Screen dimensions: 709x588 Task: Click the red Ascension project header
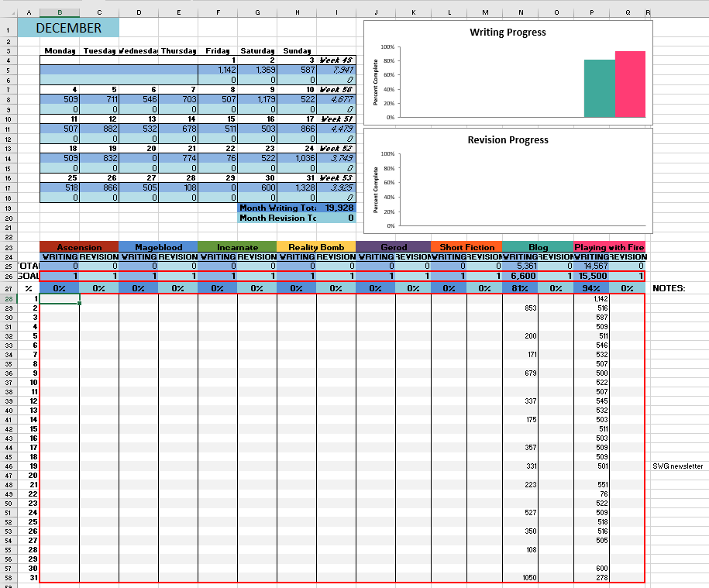tap(79, 247)
